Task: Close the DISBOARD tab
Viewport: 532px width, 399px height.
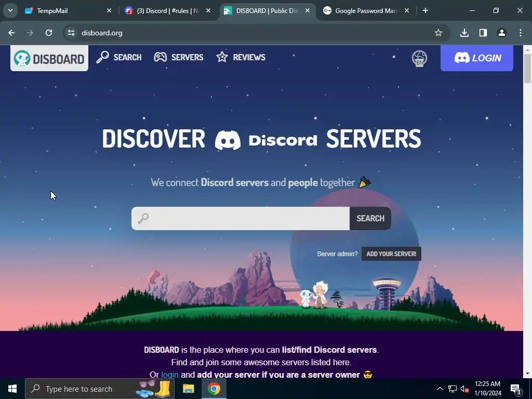Action: click(308, 11)
